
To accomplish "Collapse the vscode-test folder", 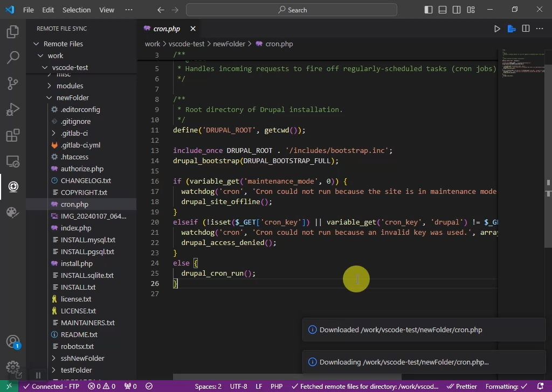I will [45, 67].
